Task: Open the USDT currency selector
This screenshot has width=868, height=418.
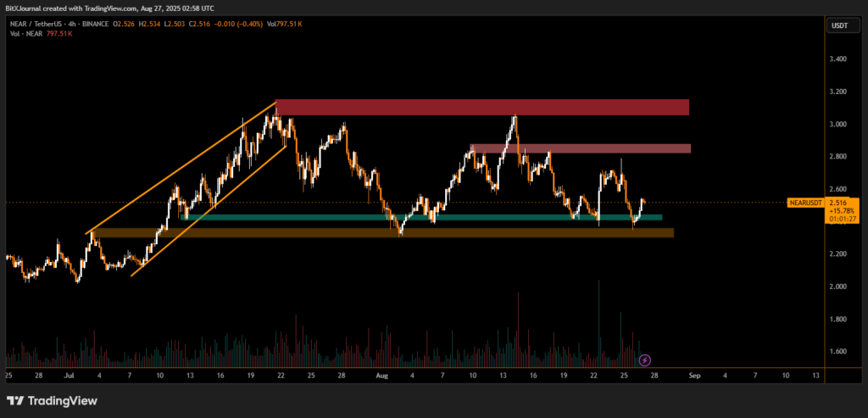Action: tap(837, 25)
